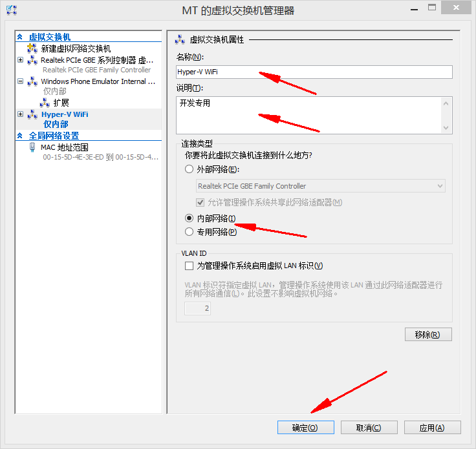Image resolution: width=476 pixels, height=449 pixels.
Task: Click the Hyper-V WiFi switch icon
Action: [x=32, y=114]
